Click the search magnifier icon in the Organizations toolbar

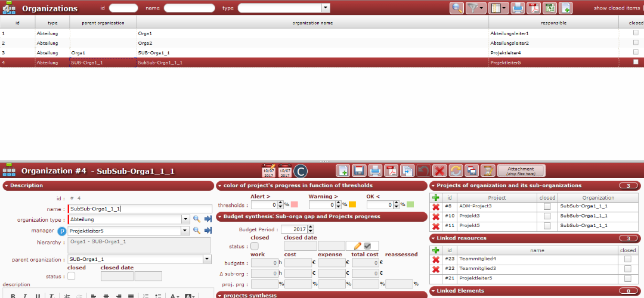tap(457, 8)
